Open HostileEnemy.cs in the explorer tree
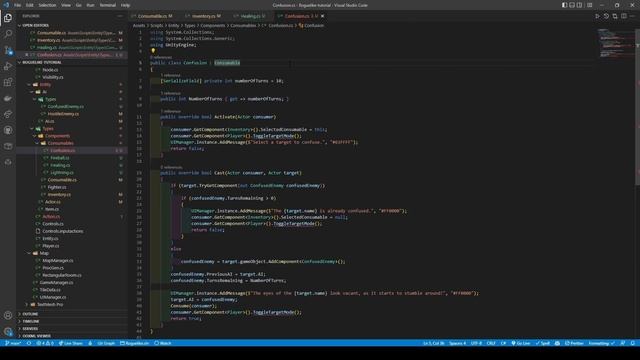640x360 pixels. click(x=63, y=114)
